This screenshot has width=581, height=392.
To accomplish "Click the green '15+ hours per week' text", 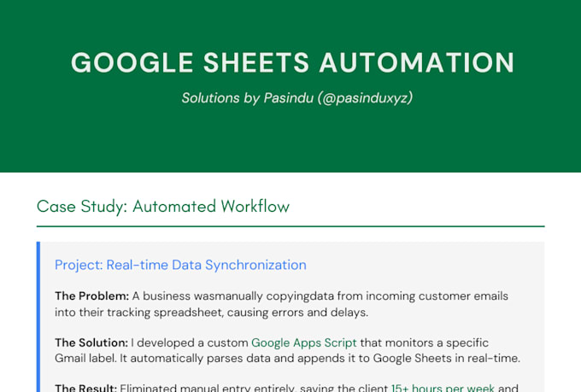I will [x=443, y=388].
